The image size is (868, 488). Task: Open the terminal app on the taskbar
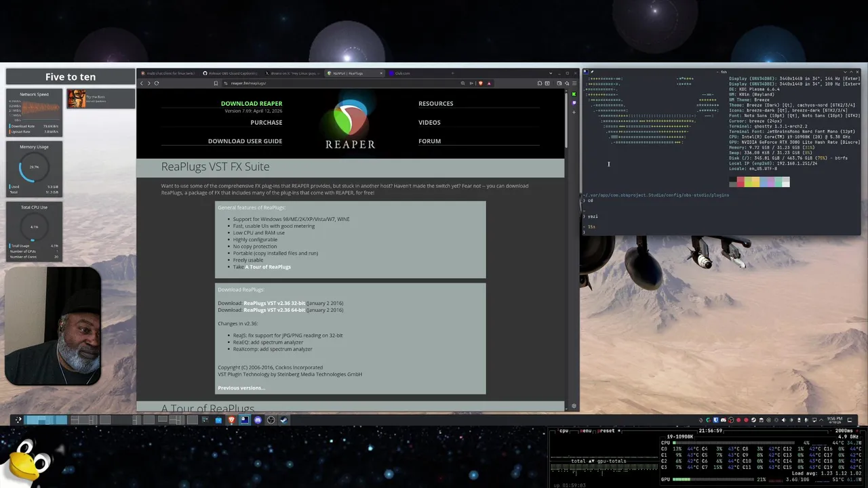(244, 420)
